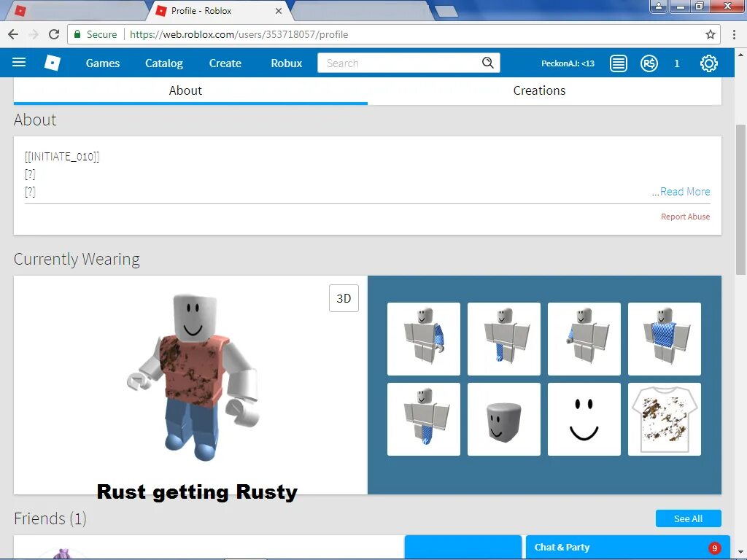
Task: Open the settings gear icon
Action: 709,63
